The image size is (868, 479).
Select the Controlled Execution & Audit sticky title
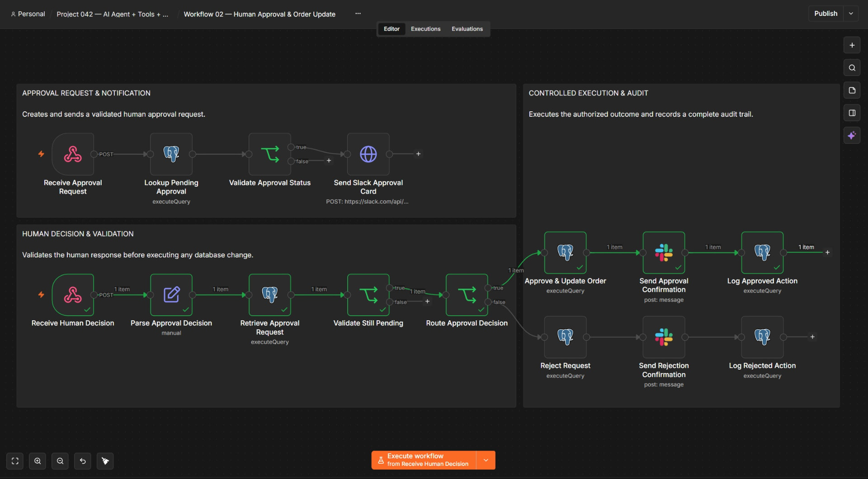[588, 93]
